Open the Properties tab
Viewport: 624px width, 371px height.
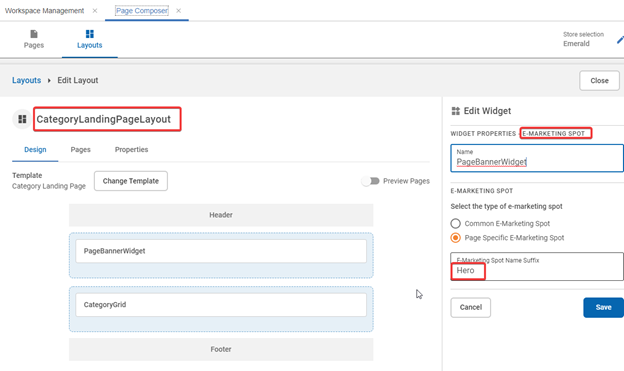[x=131, y=150]
